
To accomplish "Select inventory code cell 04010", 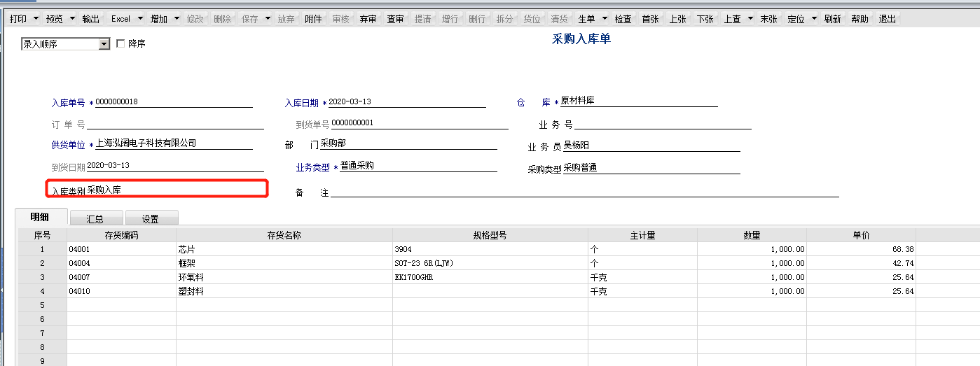I will coord(121,291).
